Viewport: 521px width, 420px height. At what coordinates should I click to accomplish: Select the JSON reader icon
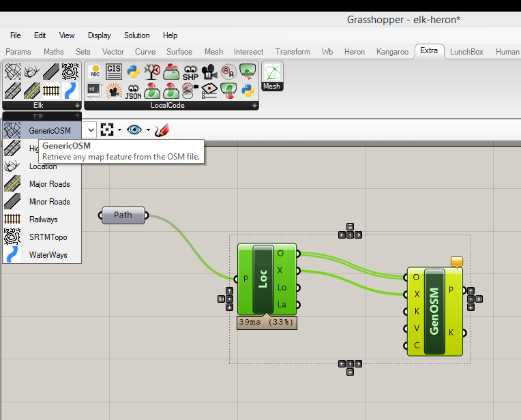pyautogui.click(x=133, y=91)
